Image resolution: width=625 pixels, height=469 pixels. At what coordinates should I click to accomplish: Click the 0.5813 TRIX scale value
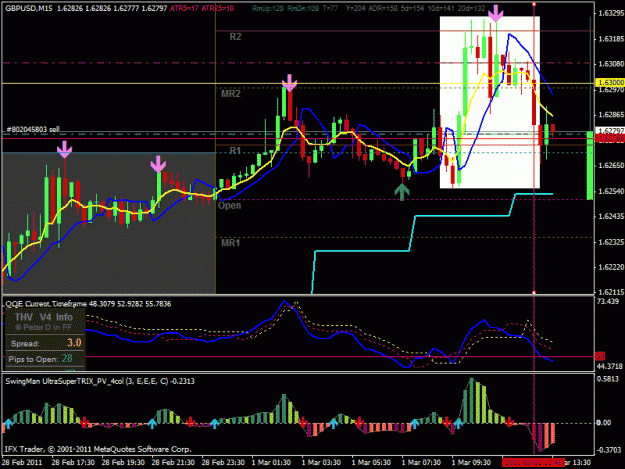tap(608, 379)
